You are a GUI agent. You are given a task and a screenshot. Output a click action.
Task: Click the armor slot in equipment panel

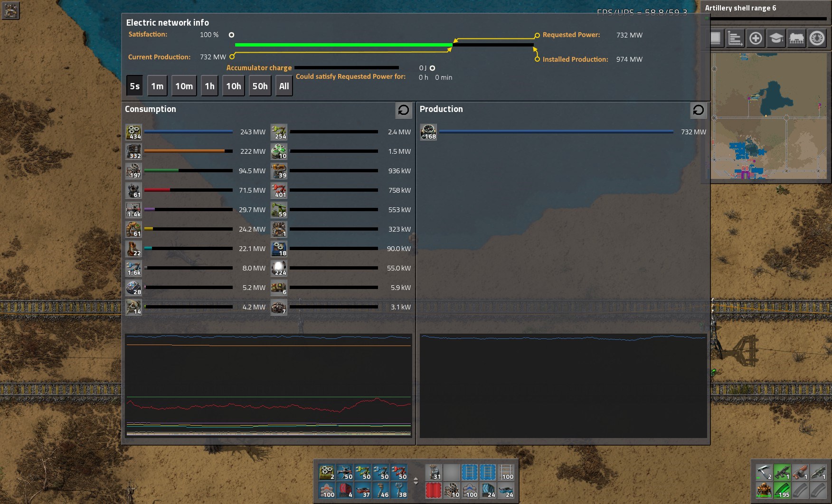tap(764, 490)
